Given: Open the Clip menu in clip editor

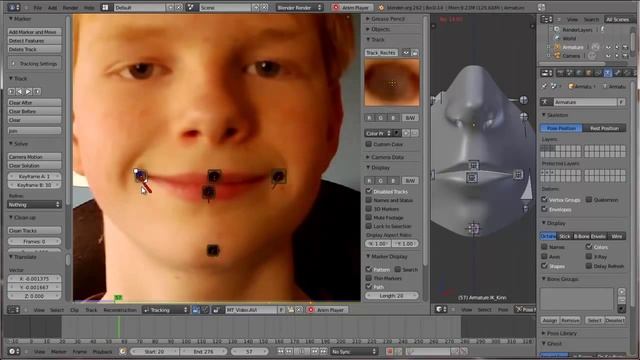Looking at the screenshot, I should pos(74,310).
